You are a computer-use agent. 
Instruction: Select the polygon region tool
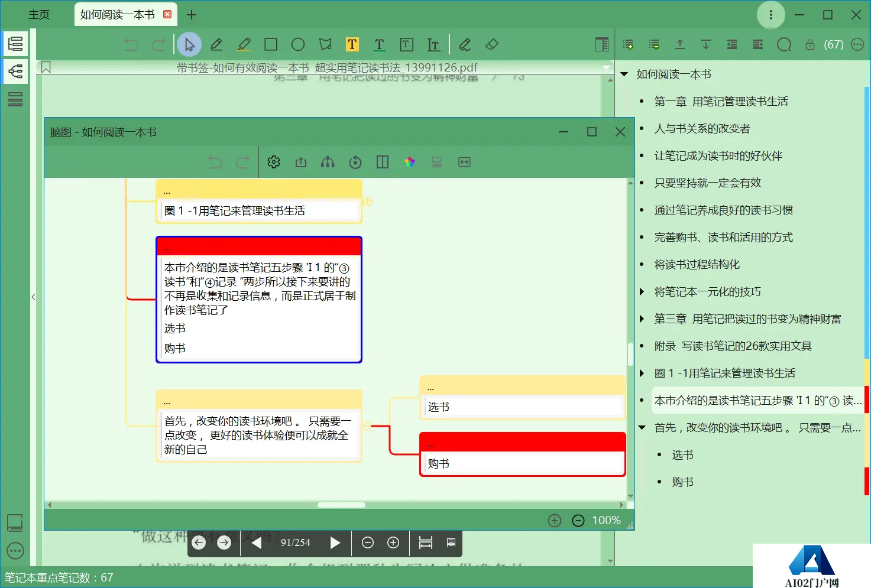coord(325,44)
